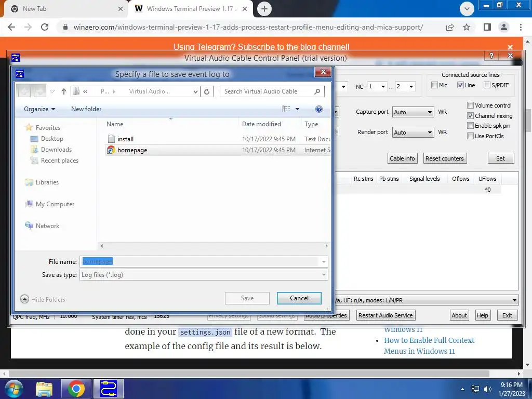This screenshot has width=532, height=399.
Task: Bookmark this page with the star icon
Action: [x=467, y=27]
